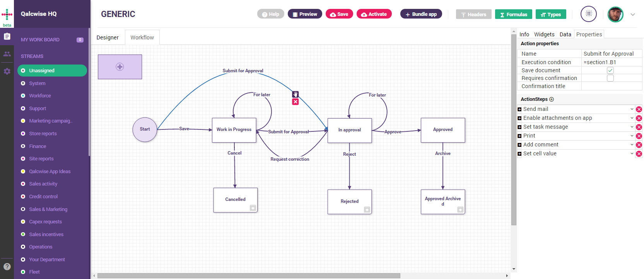Expand the Print step details

pyautogui.click(x=519, y=136)
